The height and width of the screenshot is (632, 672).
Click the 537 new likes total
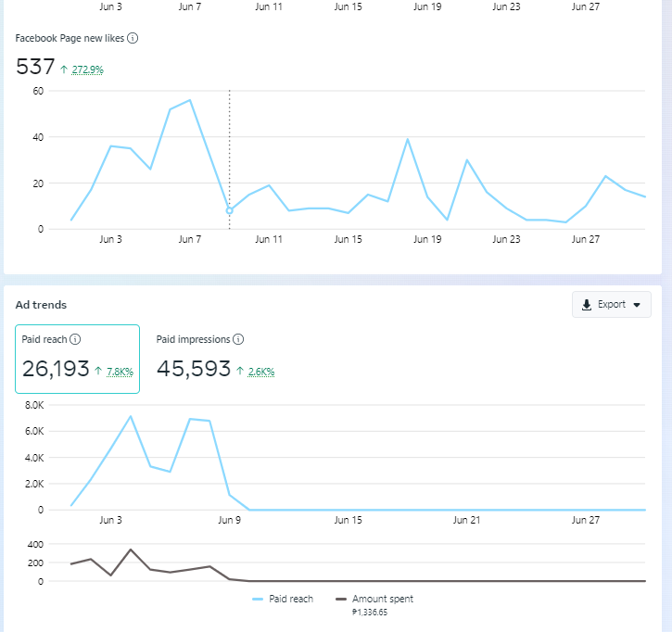[35, 67]
